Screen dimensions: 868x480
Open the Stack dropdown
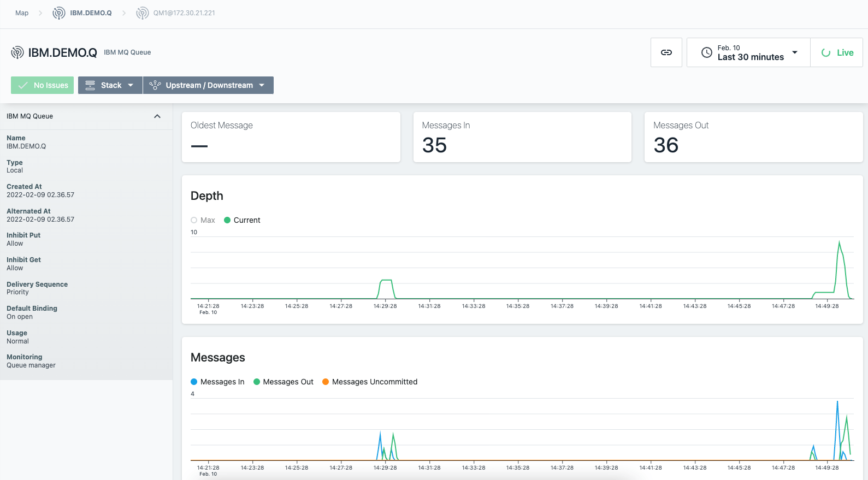110,85
